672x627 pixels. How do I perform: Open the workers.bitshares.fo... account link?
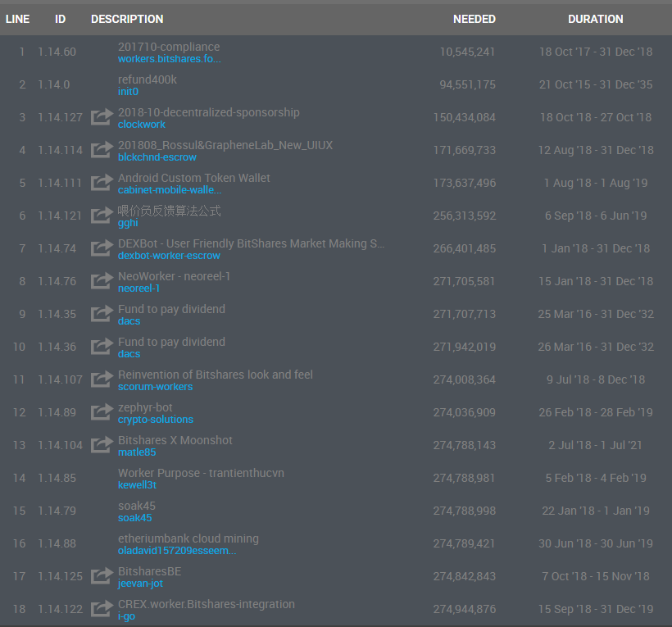[x=170, y=59]
